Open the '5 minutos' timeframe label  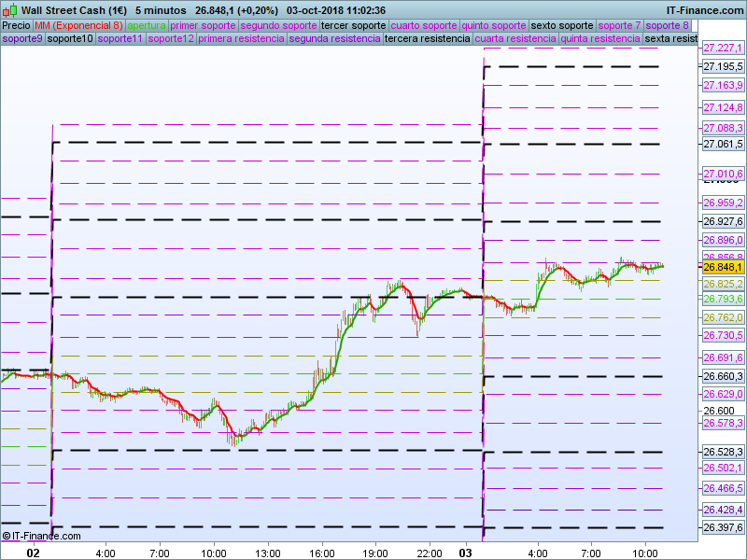tap(161, 10)
